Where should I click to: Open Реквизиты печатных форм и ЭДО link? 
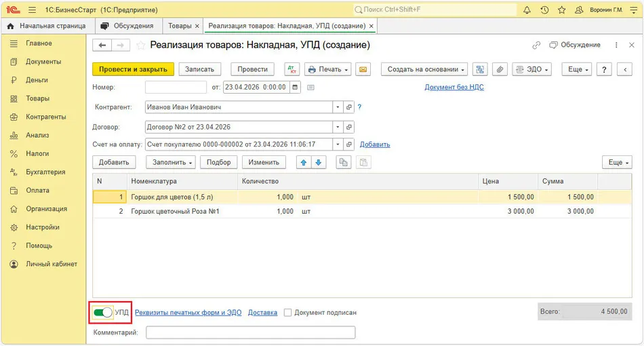point(188,313)
